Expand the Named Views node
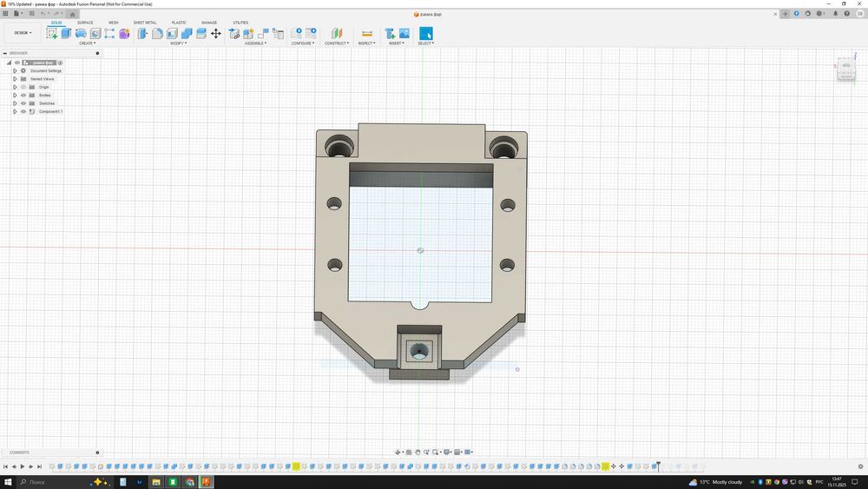This screenshot has width=868, height=489. (15, 79)
